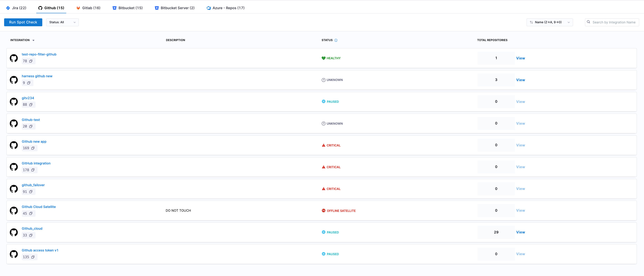Switch to the Bitbucket Server tab
Viewport: 644px width, 276px height.
[175, 8]
